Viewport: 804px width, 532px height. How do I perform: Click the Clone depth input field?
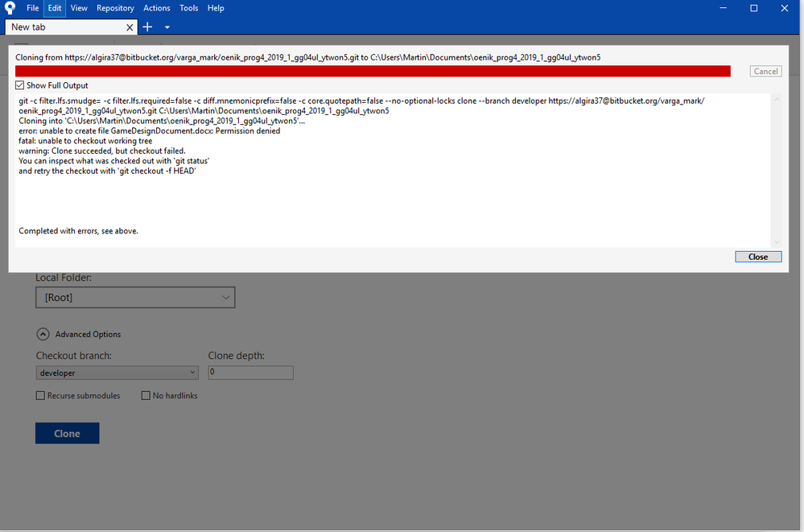click(251, 373)
